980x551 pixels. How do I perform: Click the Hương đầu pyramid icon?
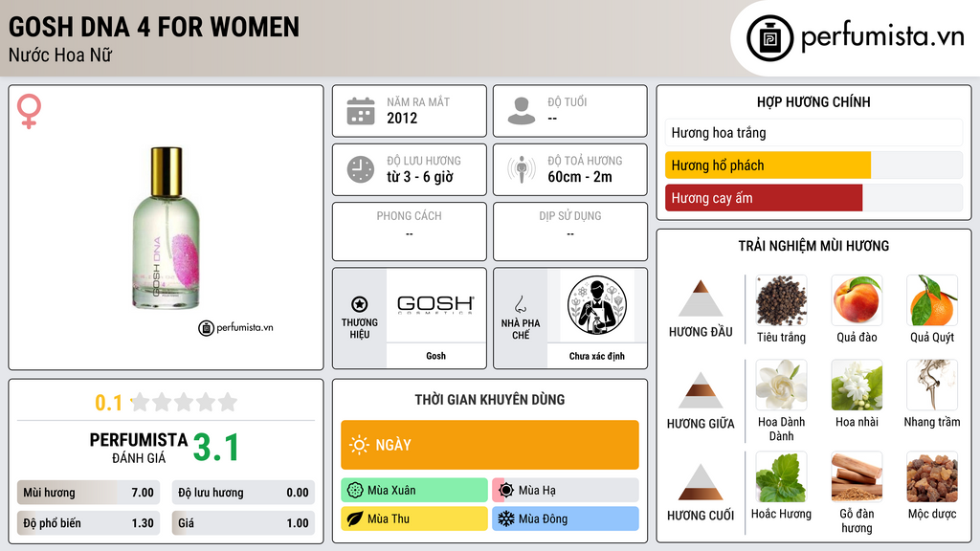pyautogui.click(x=701, y=298)
